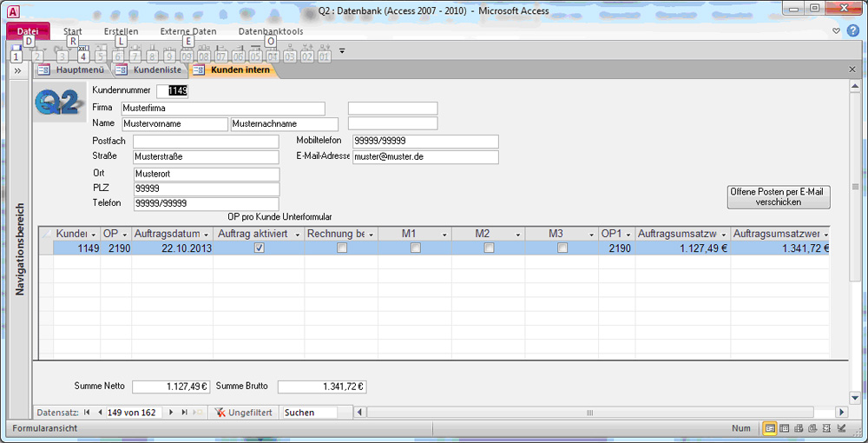
Task: Open the M1 column dropdown arrow
Action: coord(444,235)
